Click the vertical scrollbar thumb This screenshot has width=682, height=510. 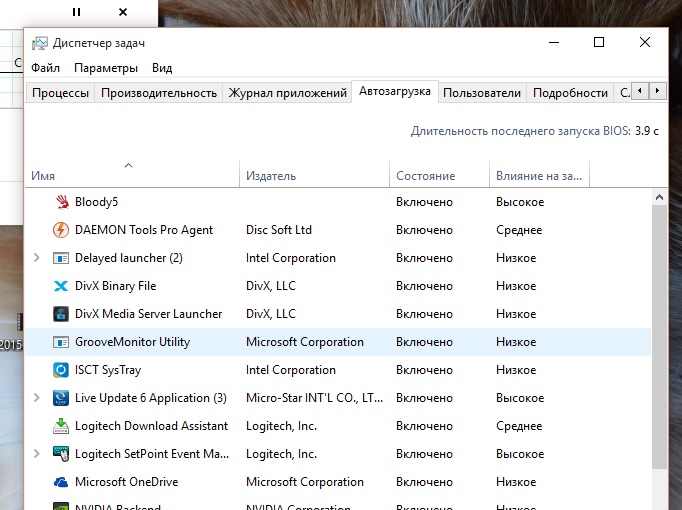(659, 337)
